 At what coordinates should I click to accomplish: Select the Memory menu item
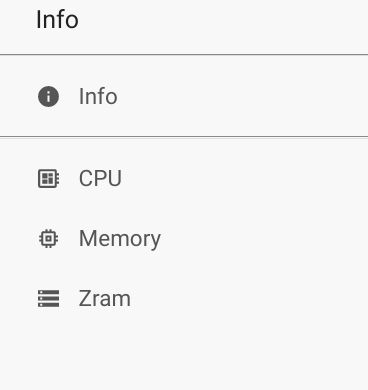click(184, 238)
